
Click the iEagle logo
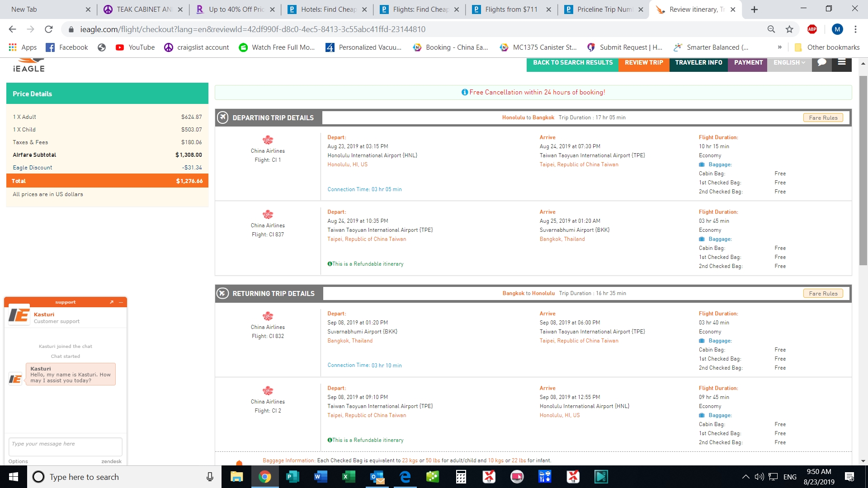[29, 66]
